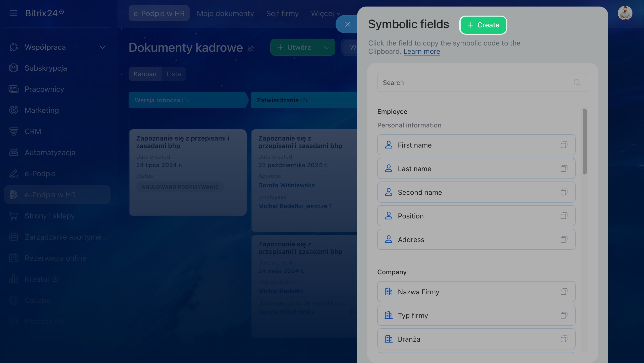
Task: Click the fields list scrollbar
Action: coord(584,141)
